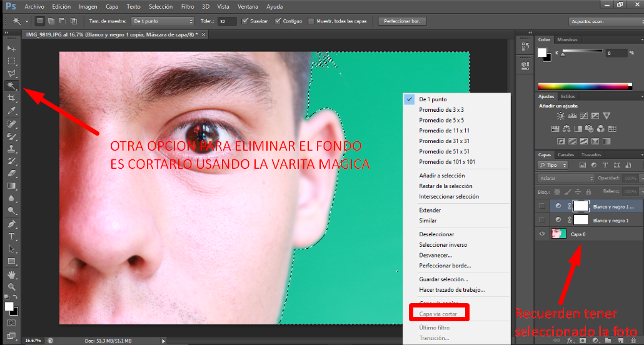Choose Guardar selección... menu entry
Screen dimensions: 644x345
443,279
